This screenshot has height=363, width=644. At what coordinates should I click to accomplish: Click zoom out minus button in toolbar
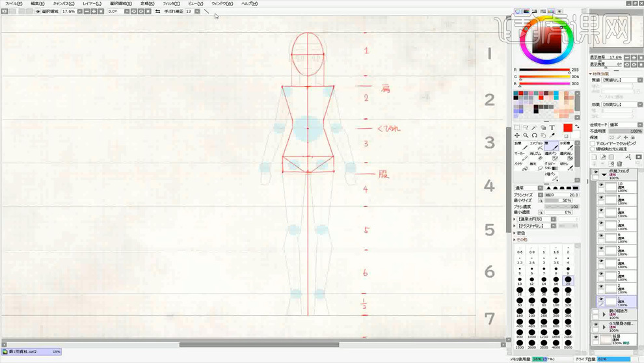coord(87,12)
